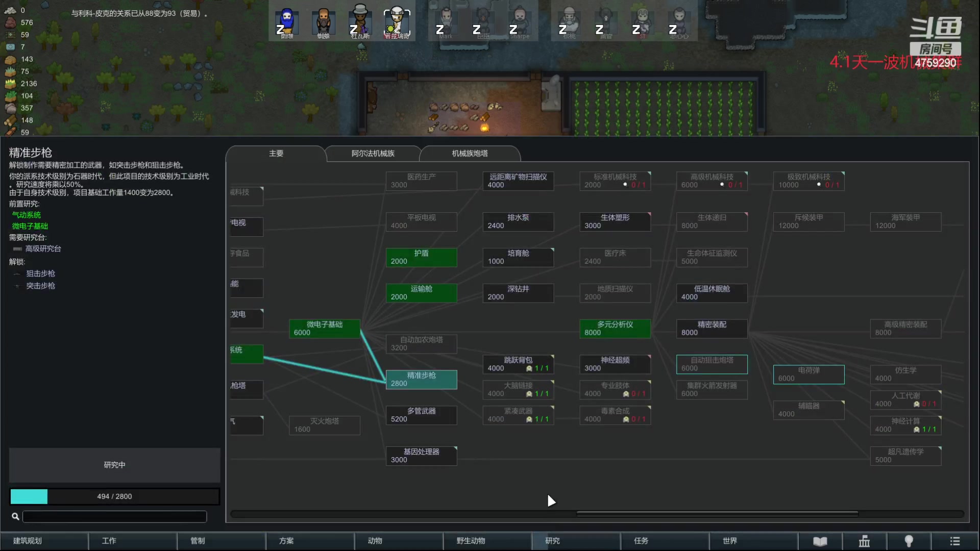Click the search magnifier icon
This screenshot has height=551, width=980.
(x=15, y=517)
